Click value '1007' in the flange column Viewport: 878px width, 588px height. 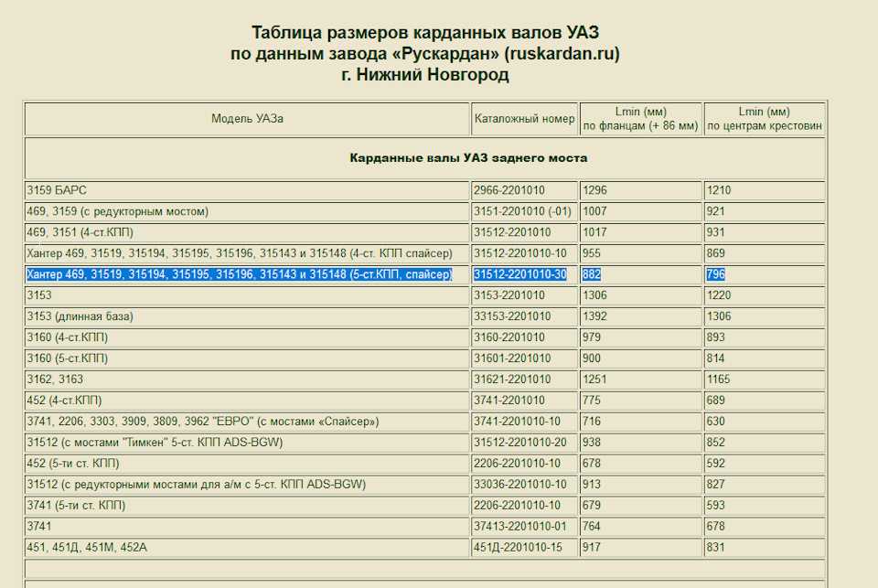(x=594, y=211)
